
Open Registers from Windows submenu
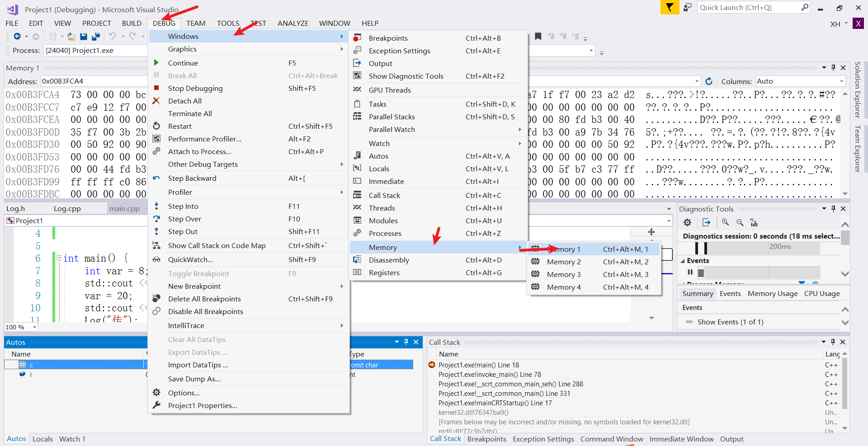[x=439, y=272]
